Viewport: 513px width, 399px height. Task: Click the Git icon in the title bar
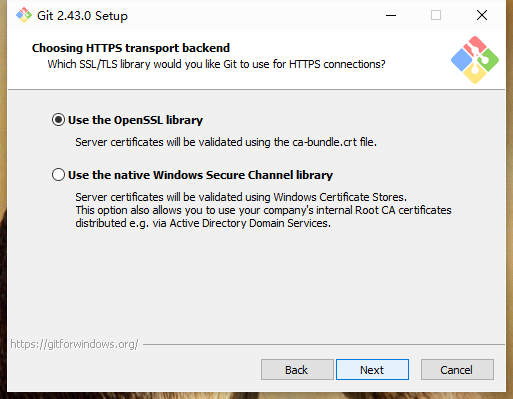click(24, 15)
